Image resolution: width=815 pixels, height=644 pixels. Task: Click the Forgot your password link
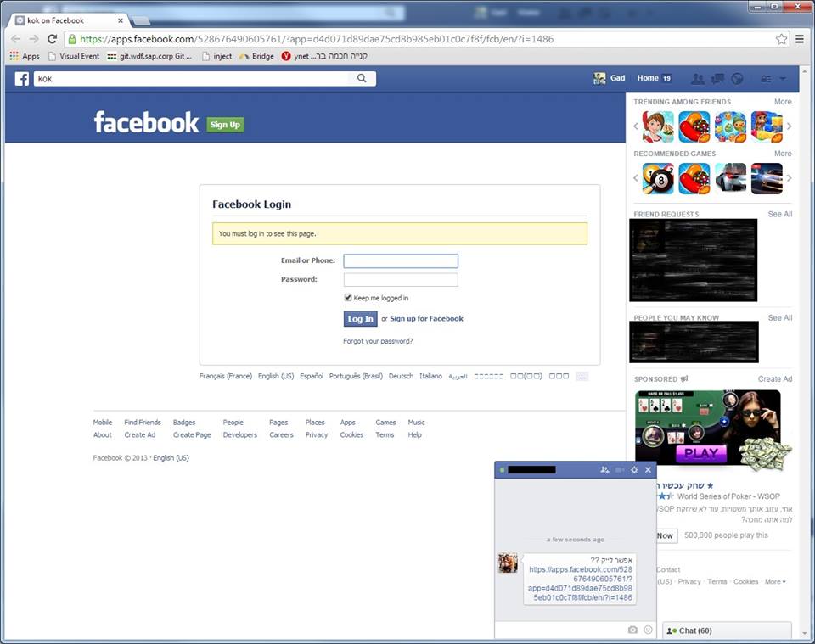point(378,341)
